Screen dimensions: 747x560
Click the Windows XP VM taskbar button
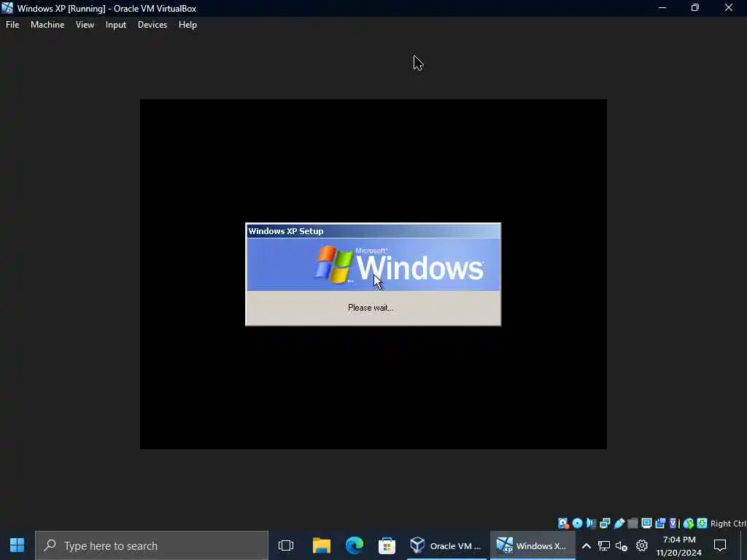click(x=532, y=545)
